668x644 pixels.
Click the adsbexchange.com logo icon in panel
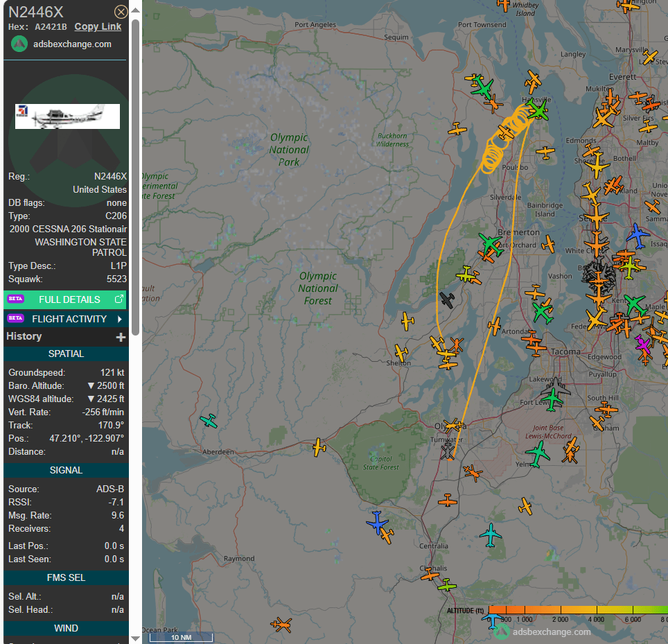(x=20, y=44)
